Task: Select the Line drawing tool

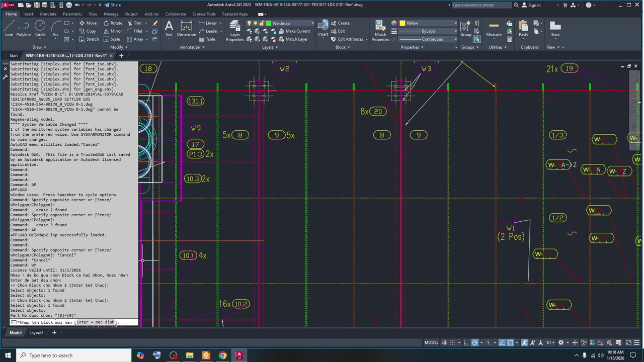Action: (x=9, y=28)
